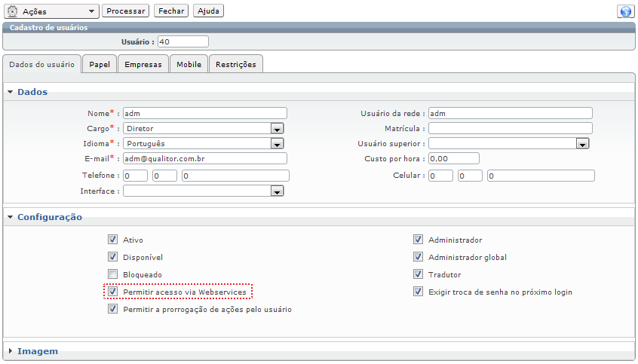This screenshot has height=364, width=638.
Task: Open the Interface dropdown
Action: tap(277, 192)
